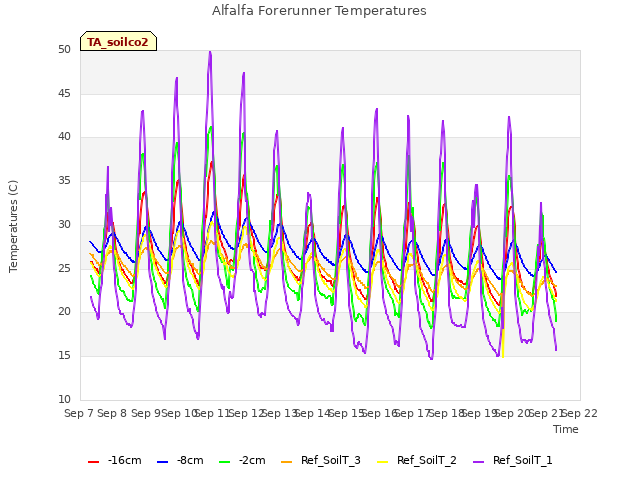Click the Sep 8 x-axis tick label
Image resolution: width=640 pixels, height=480 pixels.
point(112,413)
